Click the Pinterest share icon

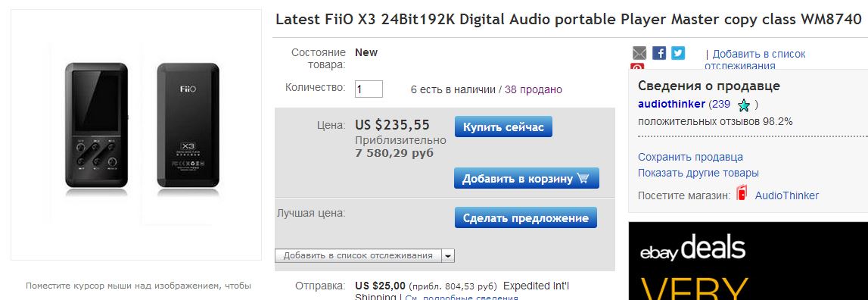click(x=637, y=67)
